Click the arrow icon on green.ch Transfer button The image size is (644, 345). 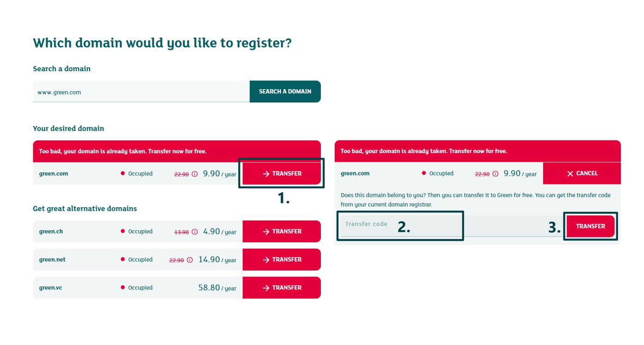tap(266, 231)
